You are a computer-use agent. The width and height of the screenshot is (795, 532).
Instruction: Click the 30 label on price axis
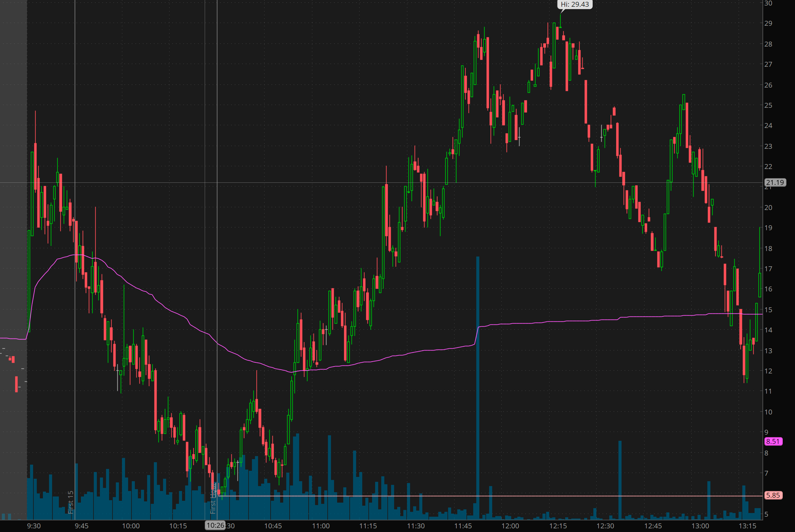(x=768, y=3)
